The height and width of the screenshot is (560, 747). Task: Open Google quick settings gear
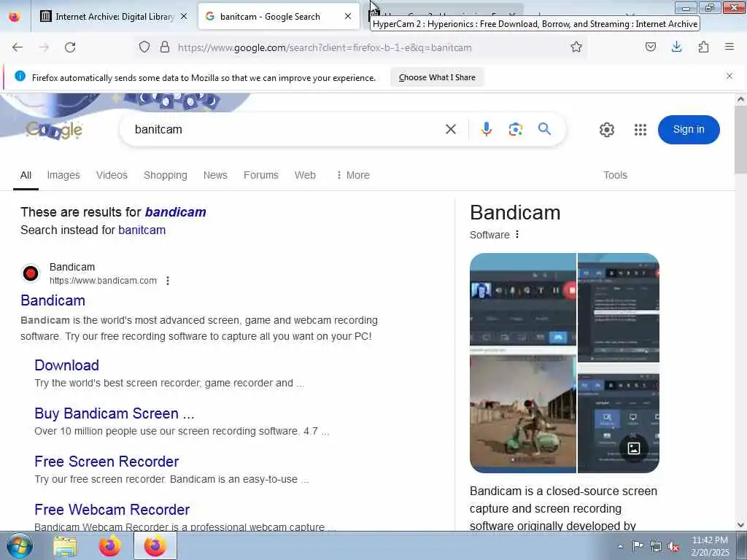[x=606, y=130]
